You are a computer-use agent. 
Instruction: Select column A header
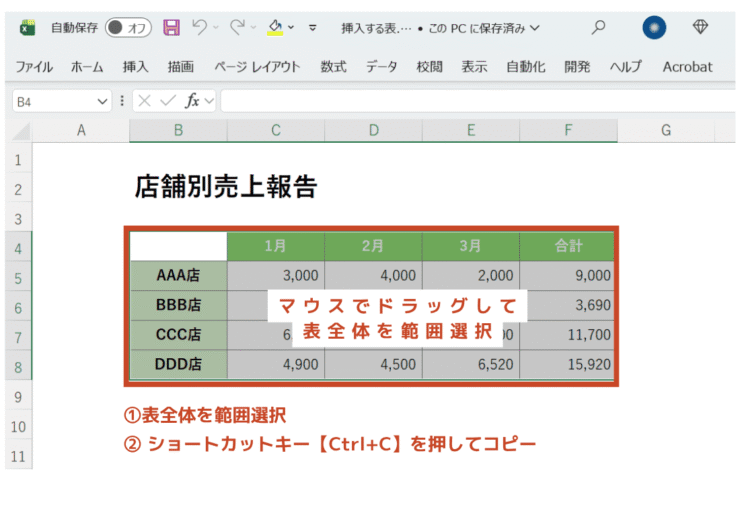[81, 130]
